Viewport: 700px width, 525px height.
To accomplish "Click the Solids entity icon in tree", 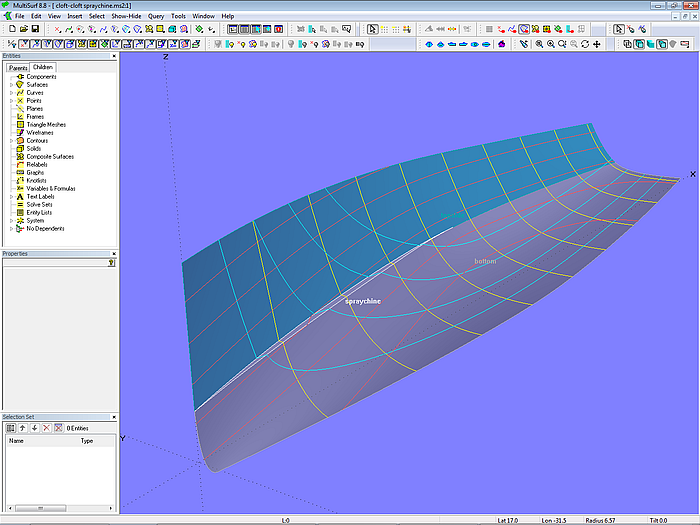I will tap(20, 148).
